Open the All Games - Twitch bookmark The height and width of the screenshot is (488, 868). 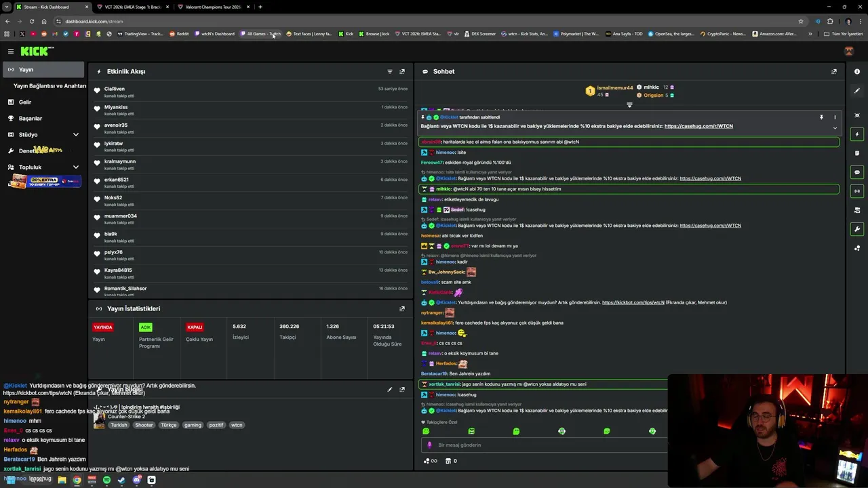pyautogui.click(x=260, y=34)
